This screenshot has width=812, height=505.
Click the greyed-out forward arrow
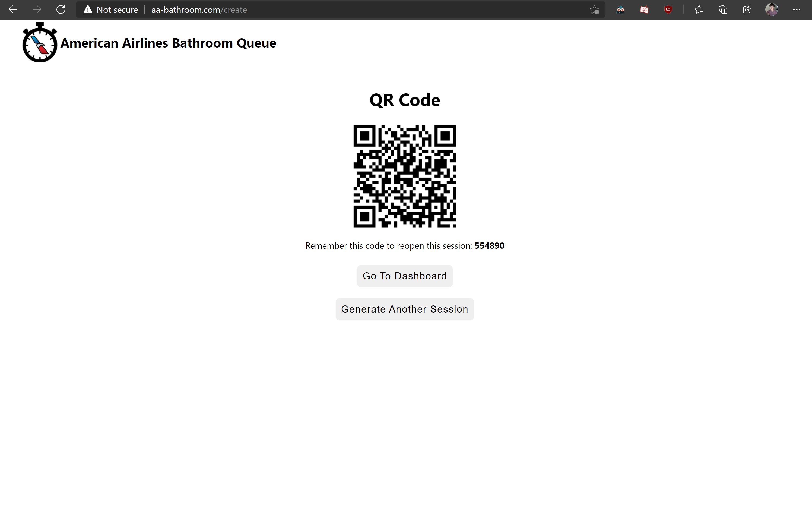pyautogui.click(x=37, y=10)
